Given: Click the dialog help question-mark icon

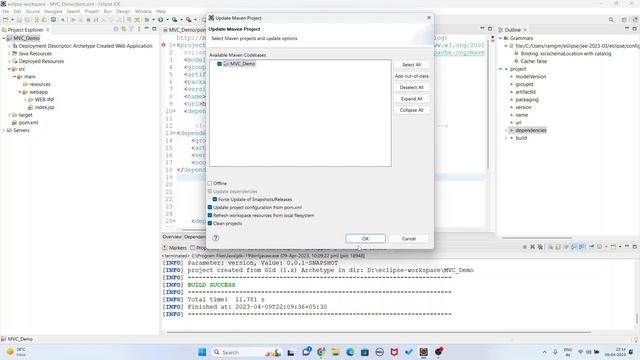Looking at the screenshot, I should point(216,238).
